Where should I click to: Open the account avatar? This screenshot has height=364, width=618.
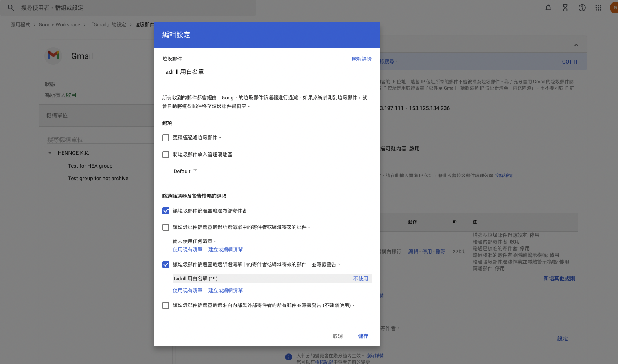614,7
